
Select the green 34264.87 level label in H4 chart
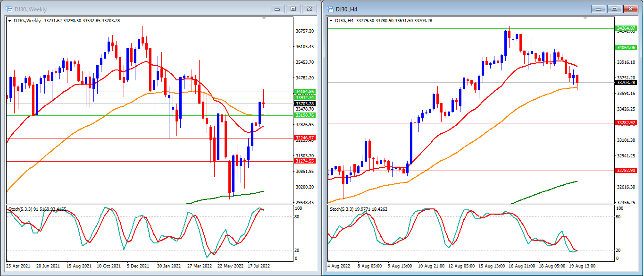click(x=627, y=28)
